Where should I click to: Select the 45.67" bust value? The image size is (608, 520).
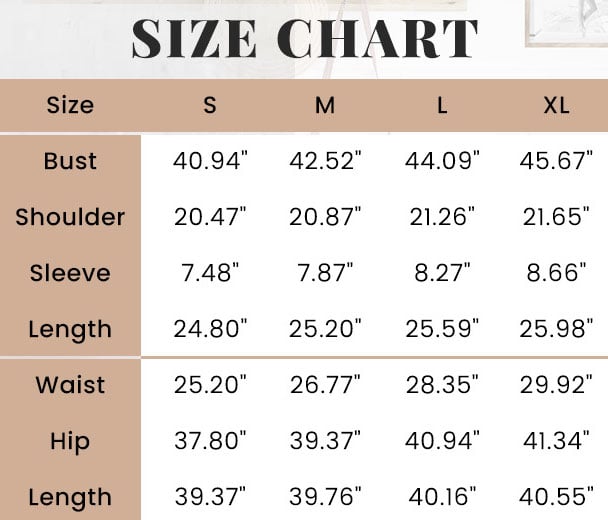tap(557, 161)
